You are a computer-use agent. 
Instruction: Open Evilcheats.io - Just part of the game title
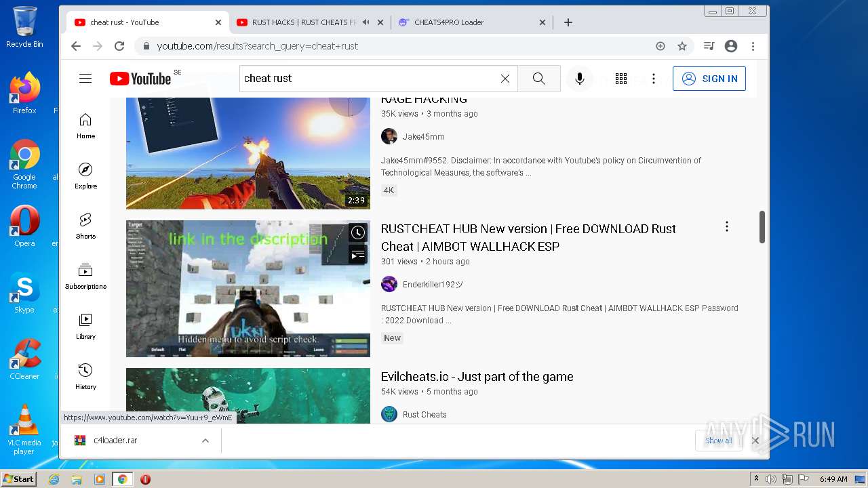[477, 377]
